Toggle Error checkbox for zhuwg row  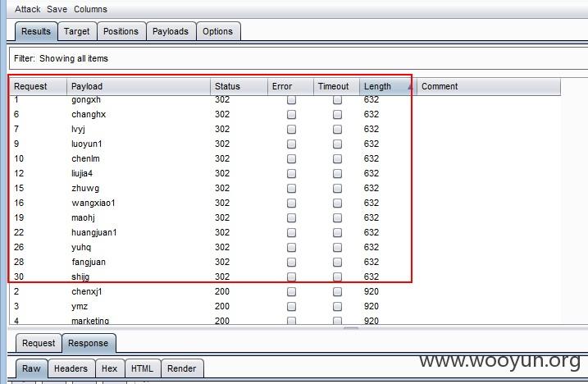click(291, 188)
